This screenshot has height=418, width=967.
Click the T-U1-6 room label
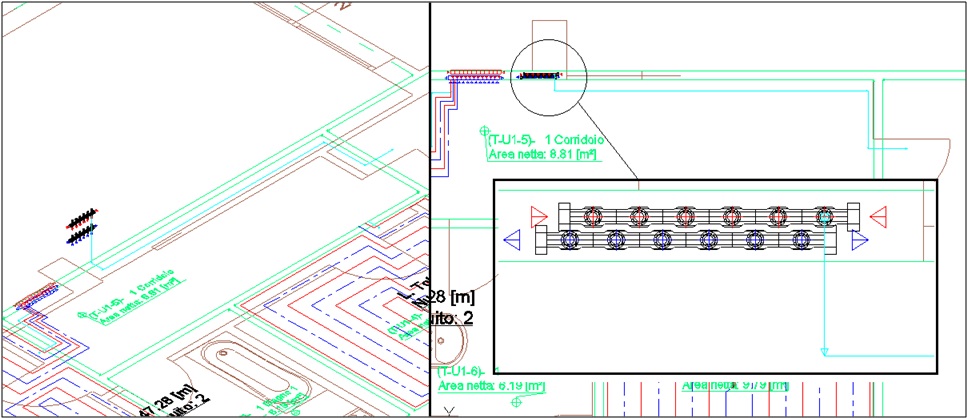pos(460,370)
